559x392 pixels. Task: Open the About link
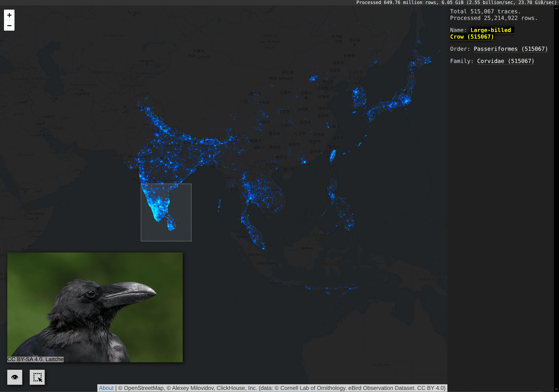tap(106, 388)
